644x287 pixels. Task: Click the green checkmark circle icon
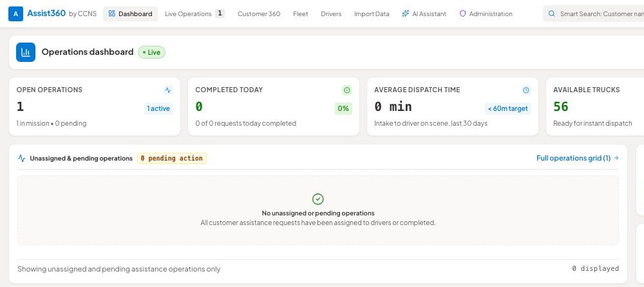(318, 199)
